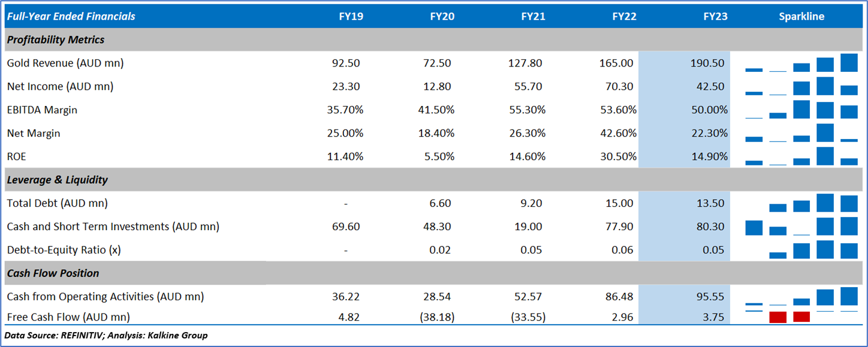Select FY22 ROE value 30.50%
The width and height of the screenshot is (868, 347).
[617, 156]
